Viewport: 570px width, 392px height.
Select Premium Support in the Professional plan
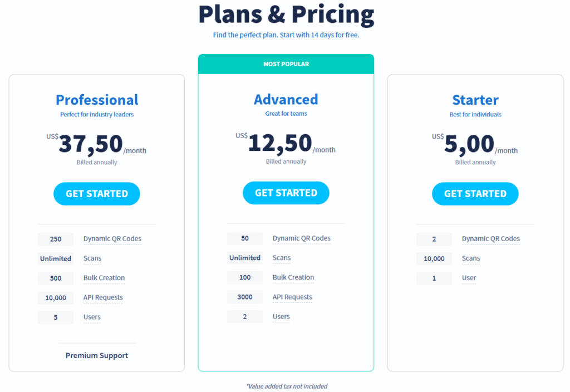coord(97,355)
